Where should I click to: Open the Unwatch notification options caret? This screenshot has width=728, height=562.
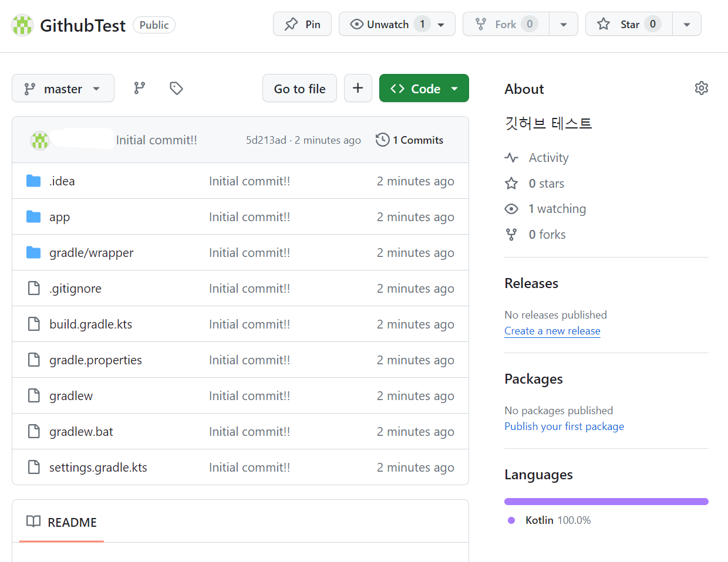[x=441, y=25]
